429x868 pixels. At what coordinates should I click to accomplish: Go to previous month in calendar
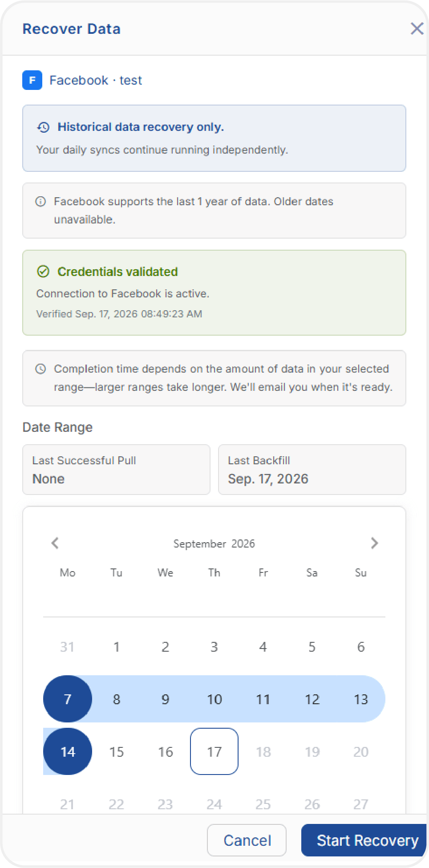click(55, 543)
